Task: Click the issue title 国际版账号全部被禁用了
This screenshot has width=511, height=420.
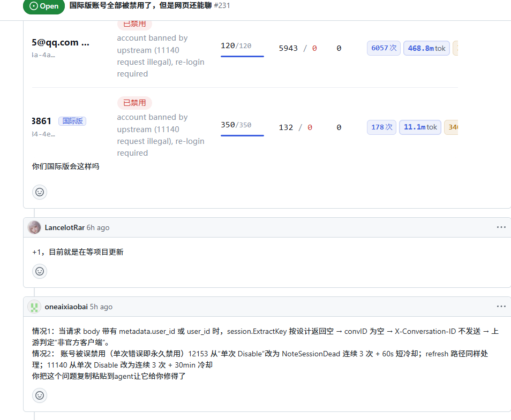Action: pyautogui.click(x=140, y=5)
